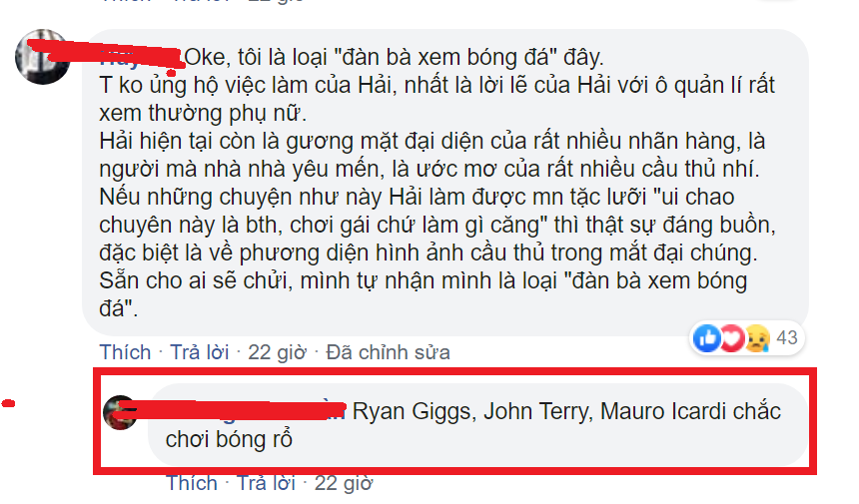Click Trả lời under the long comment
This screenshot has height=504, width=859.
point(200,352)
